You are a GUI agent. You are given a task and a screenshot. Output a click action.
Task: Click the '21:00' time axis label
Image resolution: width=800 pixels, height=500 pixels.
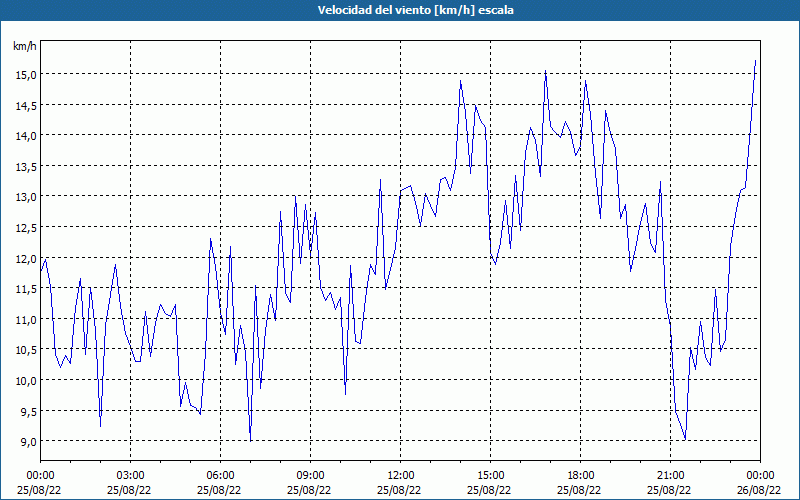[670, 476]
